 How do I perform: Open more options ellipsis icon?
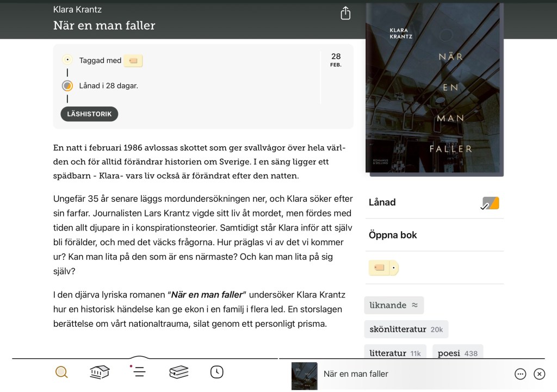[x=520, y=374]
